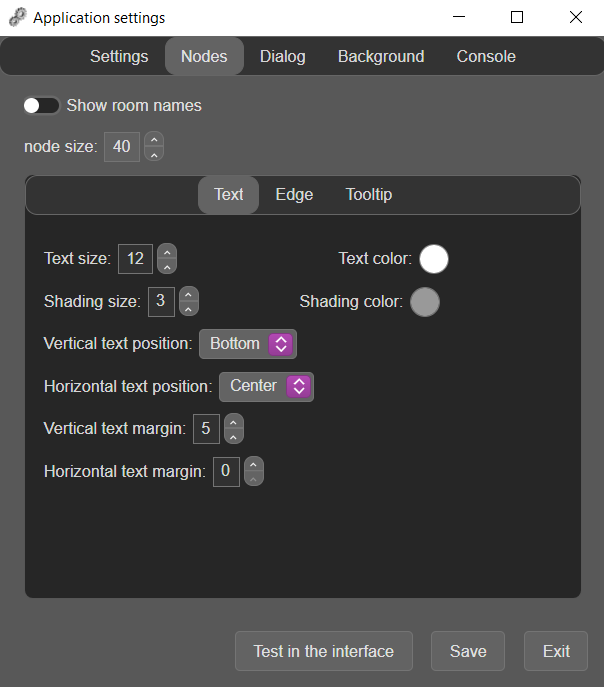Open Horizontal text position Center dropdown
The image size is (604, 687).
(266, 387)
